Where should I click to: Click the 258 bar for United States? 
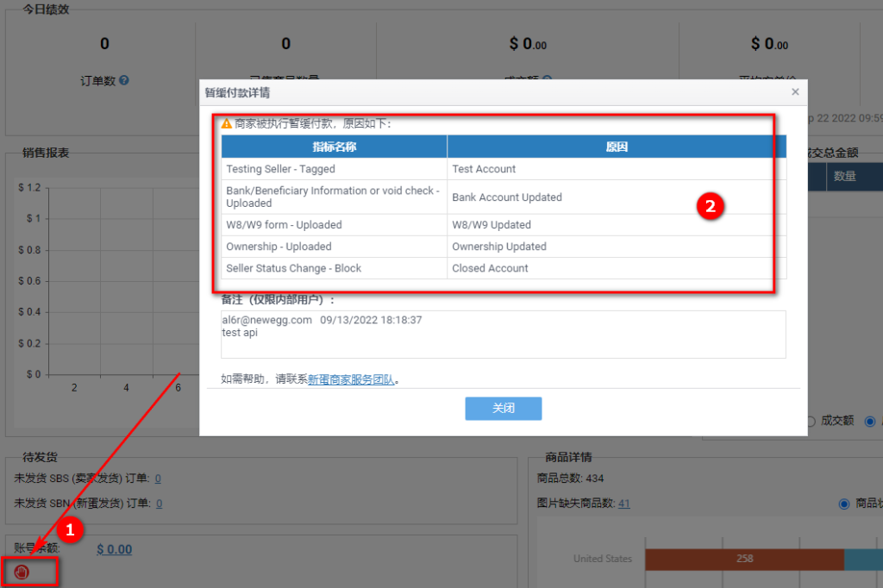(743, 559)
